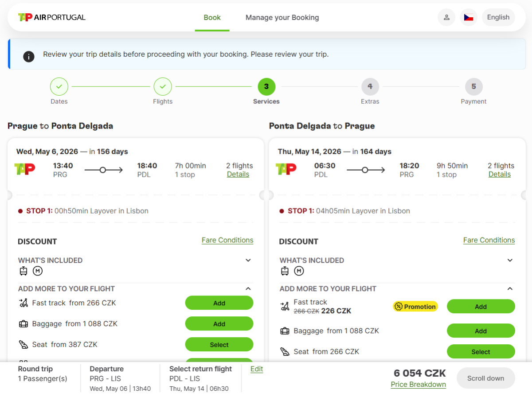
Task: Click the outbound included hand baggage icon
Action: pyautogui.click(x=23, y=271)
